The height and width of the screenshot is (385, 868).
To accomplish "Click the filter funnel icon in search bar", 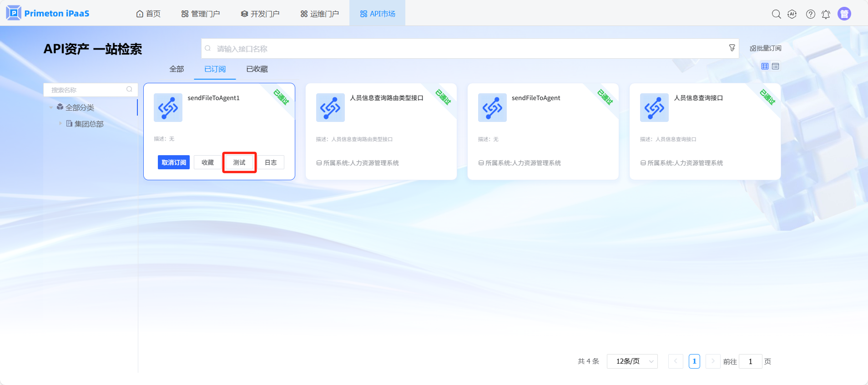I will pyautogui.click(x=732, y=48).
